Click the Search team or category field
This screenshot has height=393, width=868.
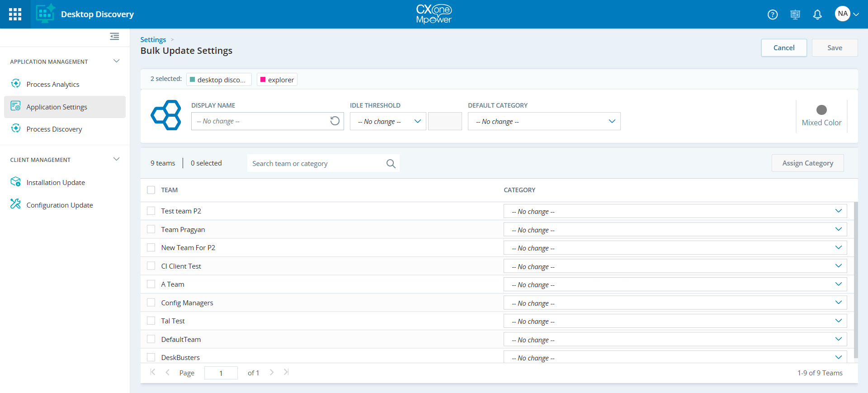pos(316,164)
